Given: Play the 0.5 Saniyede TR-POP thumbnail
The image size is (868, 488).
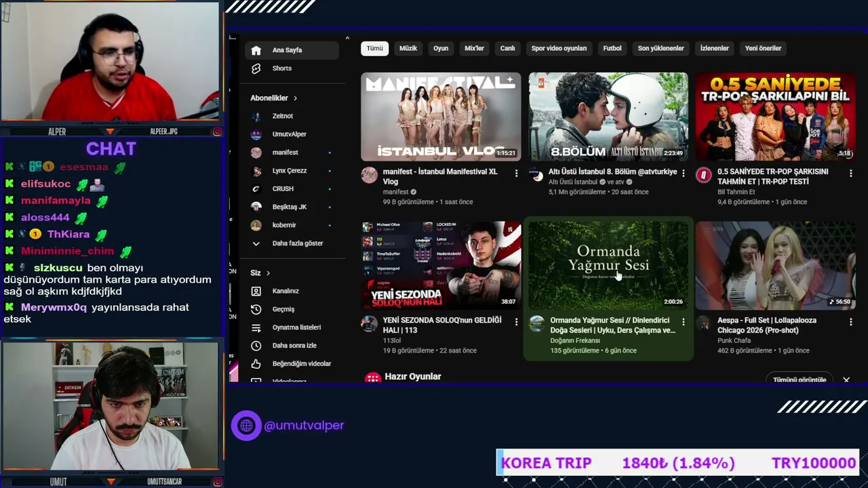Looking at the screenshot, I should tap(776, 117).
